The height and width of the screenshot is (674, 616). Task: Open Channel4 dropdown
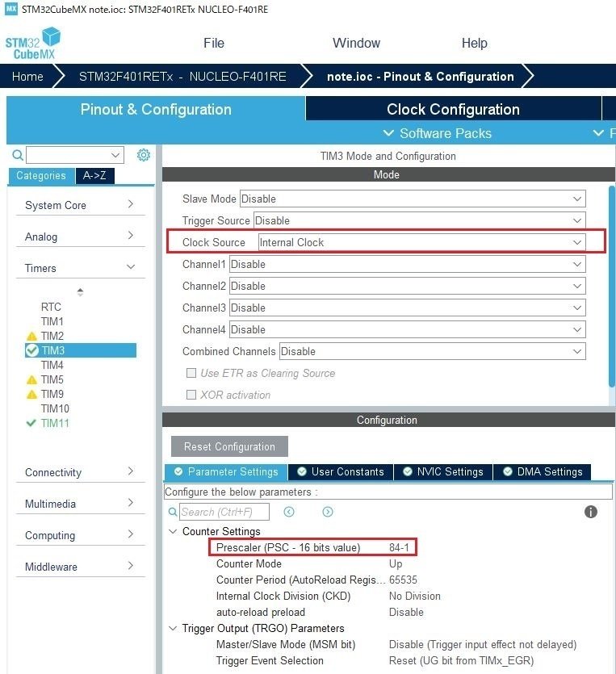pyautogui.click(x=408, y=329)
